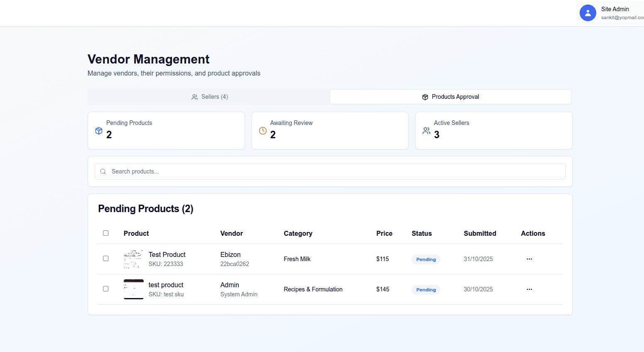Click the Active Sellers people icon
Viewport: 644px width, 352px height.
coord(426,131)
